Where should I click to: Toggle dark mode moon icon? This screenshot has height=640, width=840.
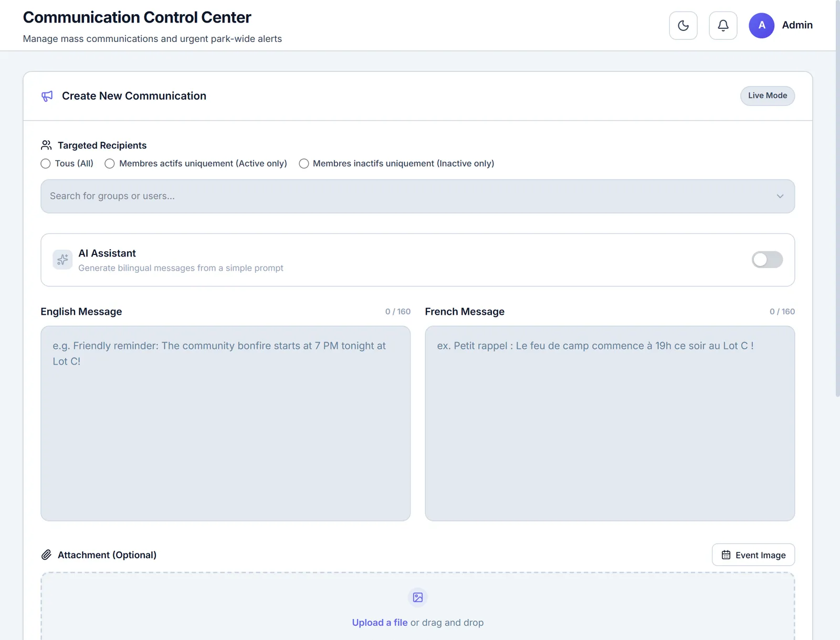click(683, 25)
